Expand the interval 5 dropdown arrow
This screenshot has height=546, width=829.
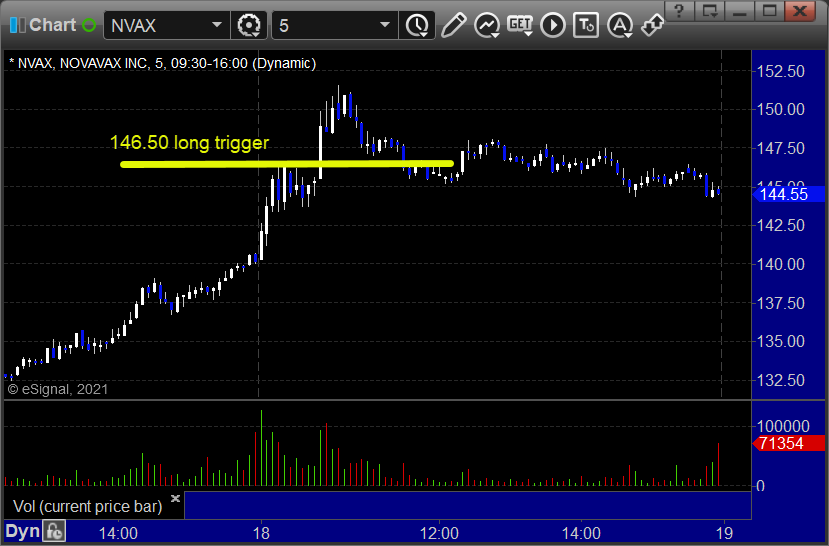[x=385, y=25]
